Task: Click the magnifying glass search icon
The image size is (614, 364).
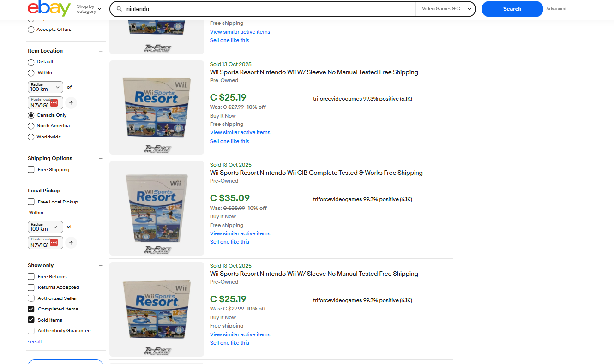Action: coord(119,8)
